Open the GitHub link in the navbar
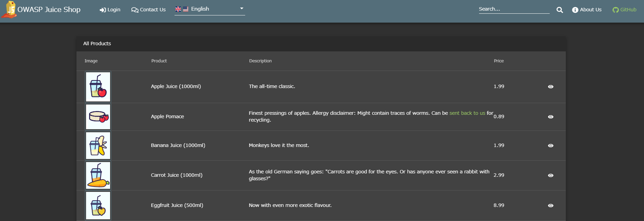The height and width of the screenshot is (221, 644). [624, 10]
